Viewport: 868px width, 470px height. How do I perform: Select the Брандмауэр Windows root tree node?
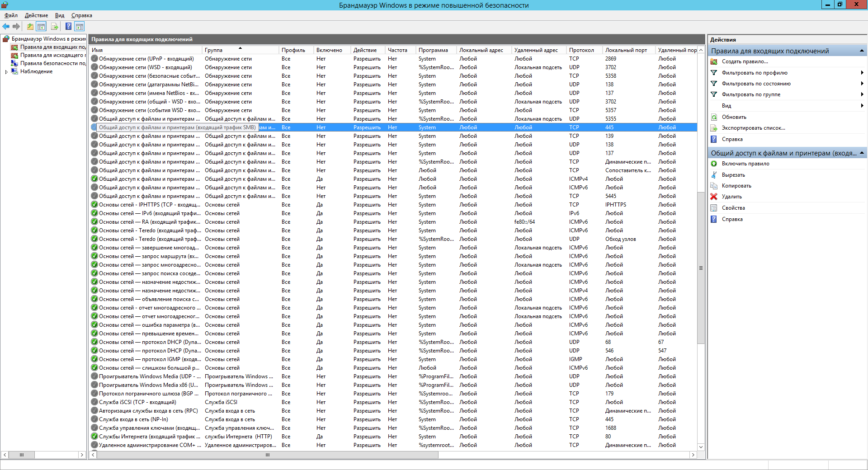point(48,39)
